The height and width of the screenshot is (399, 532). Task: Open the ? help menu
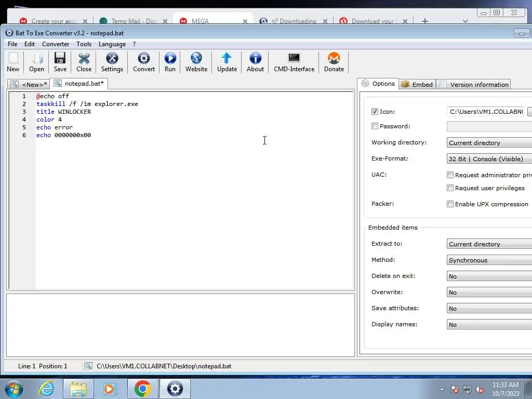[x=135, y=44]
